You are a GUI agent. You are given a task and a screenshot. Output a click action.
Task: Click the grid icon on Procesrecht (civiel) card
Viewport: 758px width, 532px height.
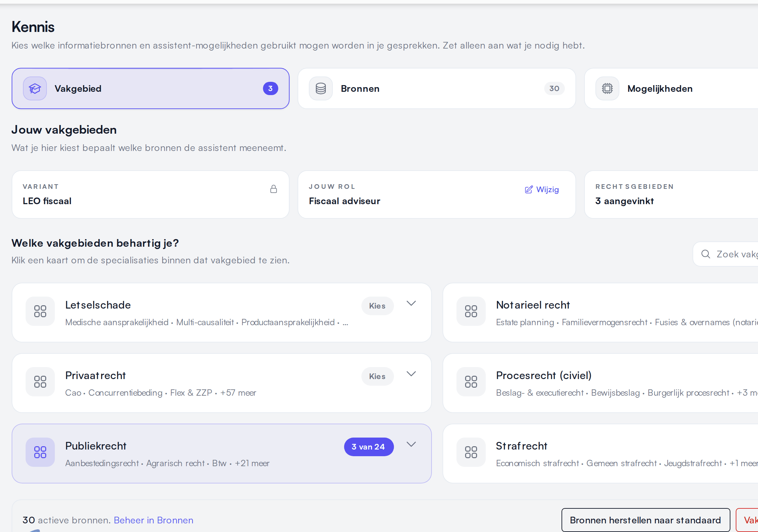coord(471,382)
